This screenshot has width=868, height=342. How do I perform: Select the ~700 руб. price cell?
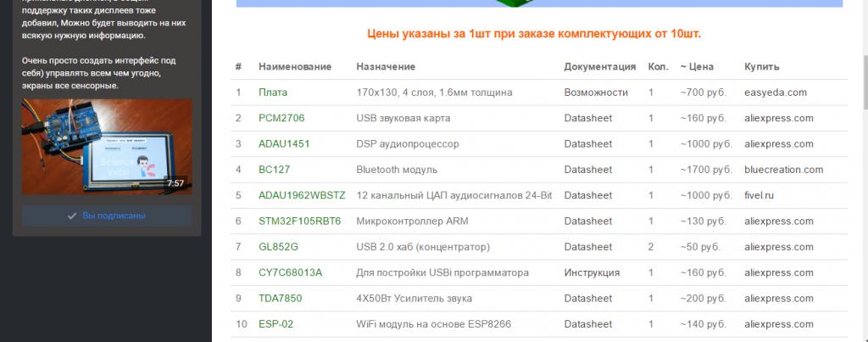click(703, 93)
